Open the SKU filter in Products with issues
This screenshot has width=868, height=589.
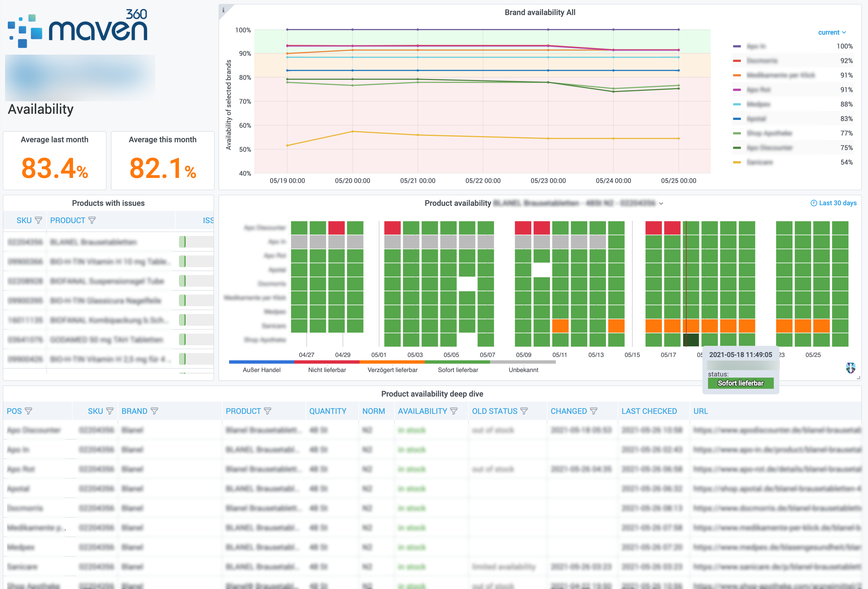[38, 221]
